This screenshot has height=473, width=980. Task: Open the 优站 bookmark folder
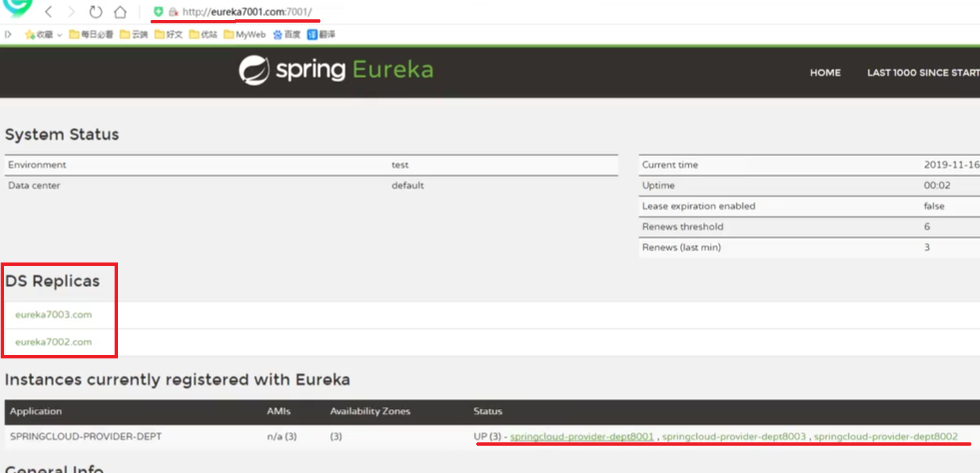click(x=203, y=35)
